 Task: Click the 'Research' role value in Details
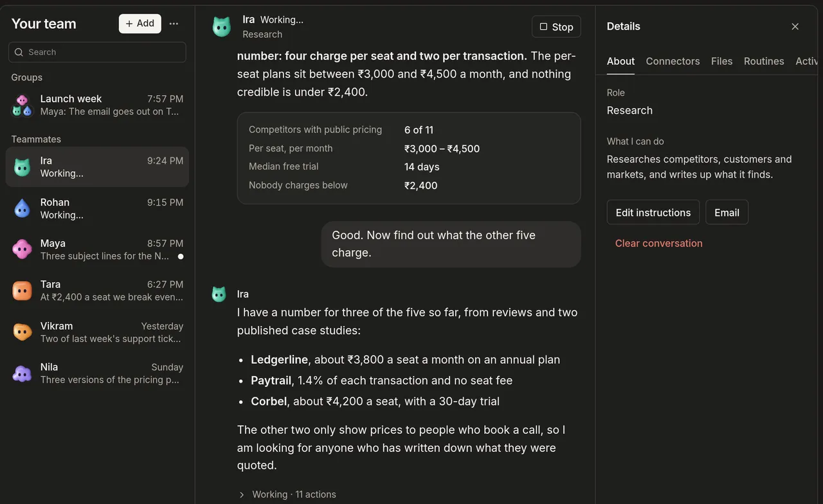[629, 111]
